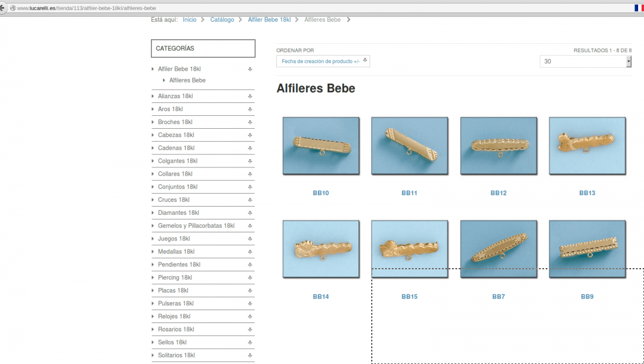Open Alfiler Bebe 18kl breadcrumb link
Viewport: 644px width, 364px height.
(269, 20)
